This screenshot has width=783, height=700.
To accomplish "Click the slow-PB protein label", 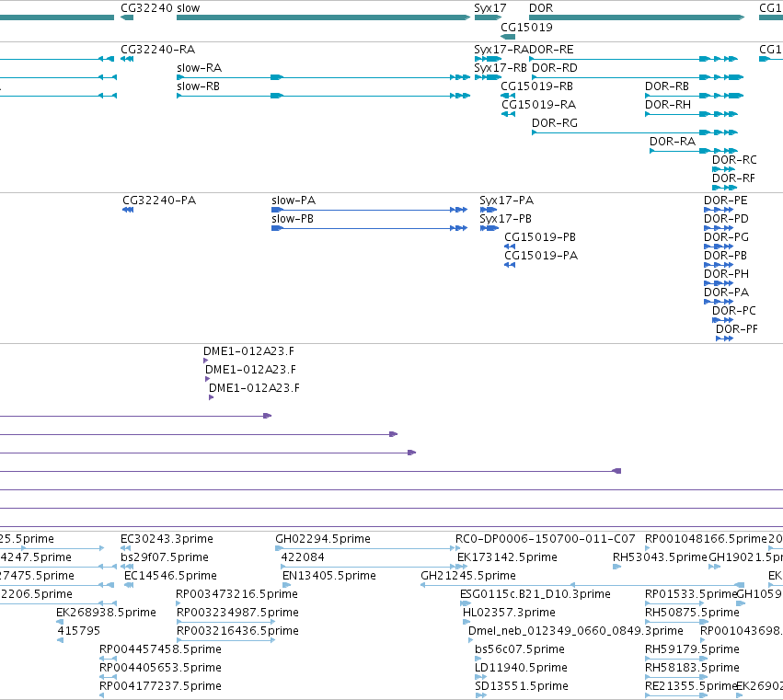I will (293, 219).
